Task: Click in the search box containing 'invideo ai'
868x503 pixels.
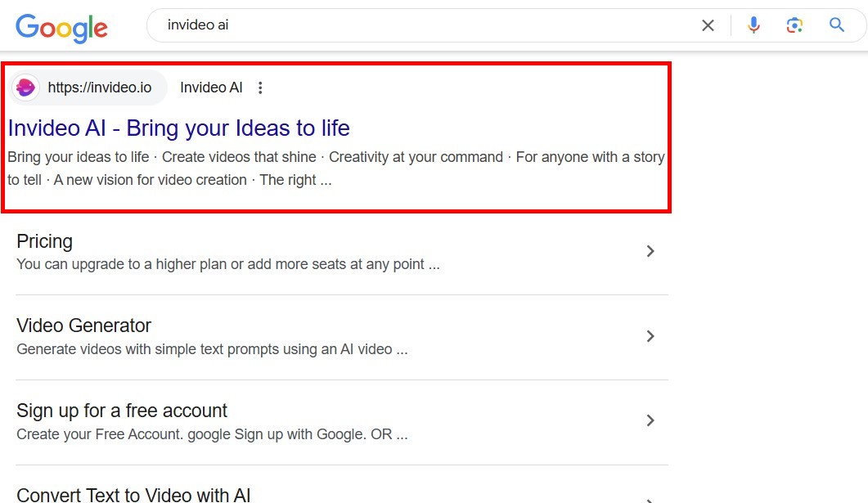Action: (409, 25)
